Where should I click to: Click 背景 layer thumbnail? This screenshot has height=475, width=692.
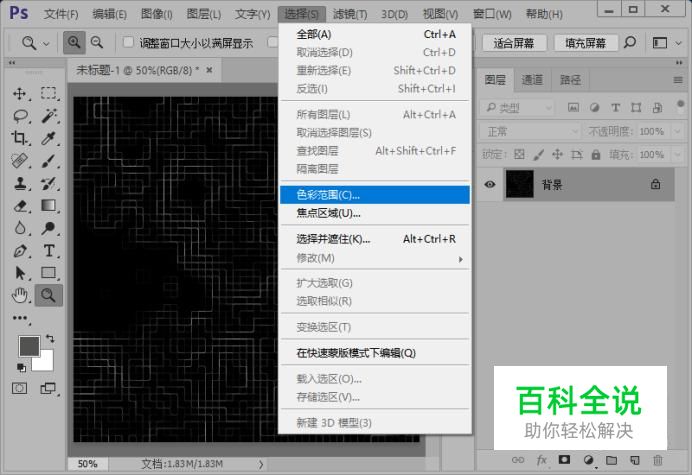tap(519, 184)
